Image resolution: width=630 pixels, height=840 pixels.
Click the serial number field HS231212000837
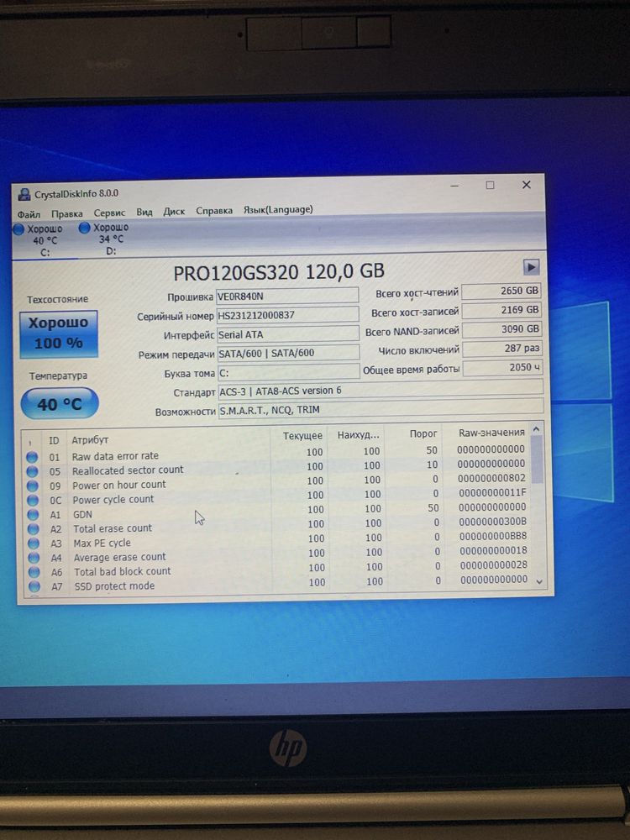click(x=287, y=315)
